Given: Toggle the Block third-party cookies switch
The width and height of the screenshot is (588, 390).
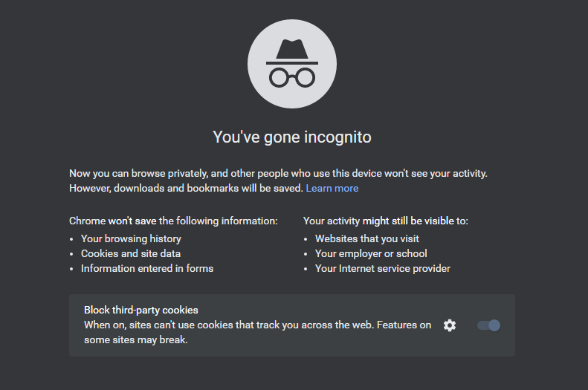Looking at the screenshot, I should point(488,325).
